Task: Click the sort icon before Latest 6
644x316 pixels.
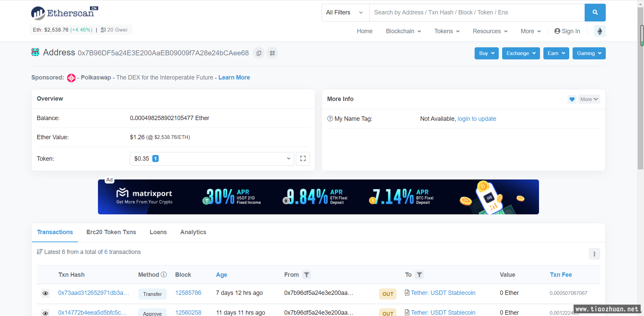Action: click(x=40, y=252)
